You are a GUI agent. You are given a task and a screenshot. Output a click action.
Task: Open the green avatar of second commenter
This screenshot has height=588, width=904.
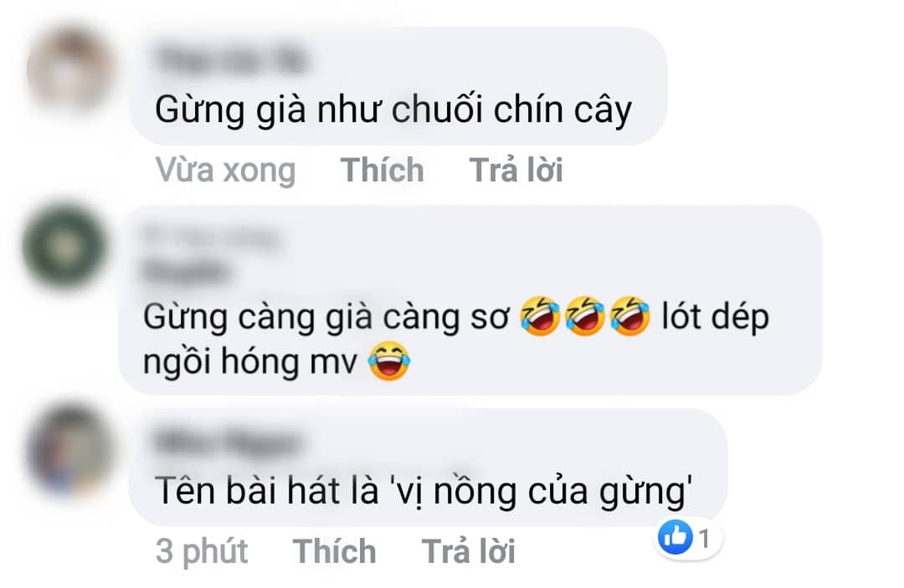(x=64, y=247)
